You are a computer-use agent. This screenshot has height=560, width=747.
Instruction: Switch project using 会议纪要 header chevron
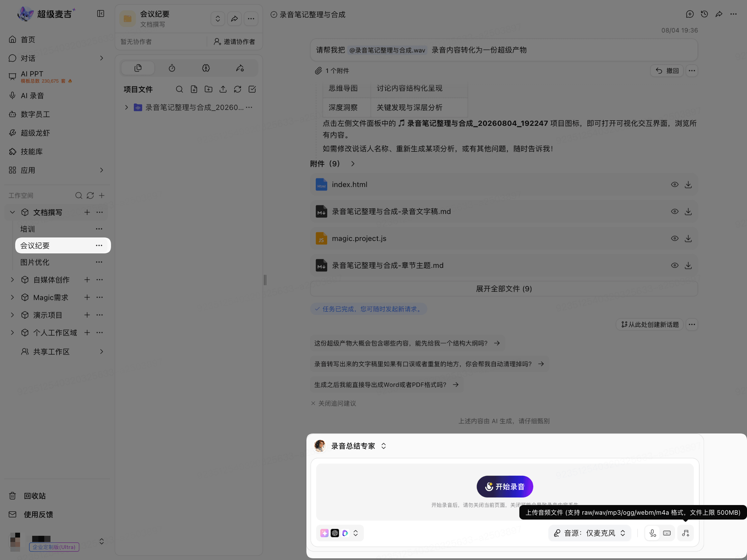pyautogui.click(x=218, y=19)
